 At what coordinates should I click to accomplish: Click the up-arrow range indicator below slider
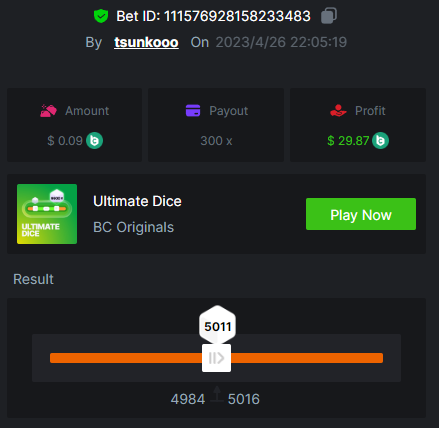coord(217,394)
